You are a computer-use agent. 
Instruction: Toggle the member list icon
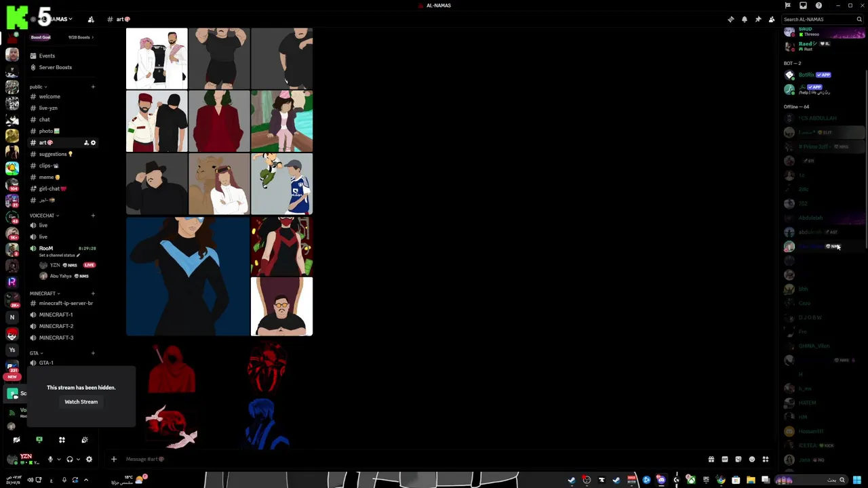tap(771, 19)
